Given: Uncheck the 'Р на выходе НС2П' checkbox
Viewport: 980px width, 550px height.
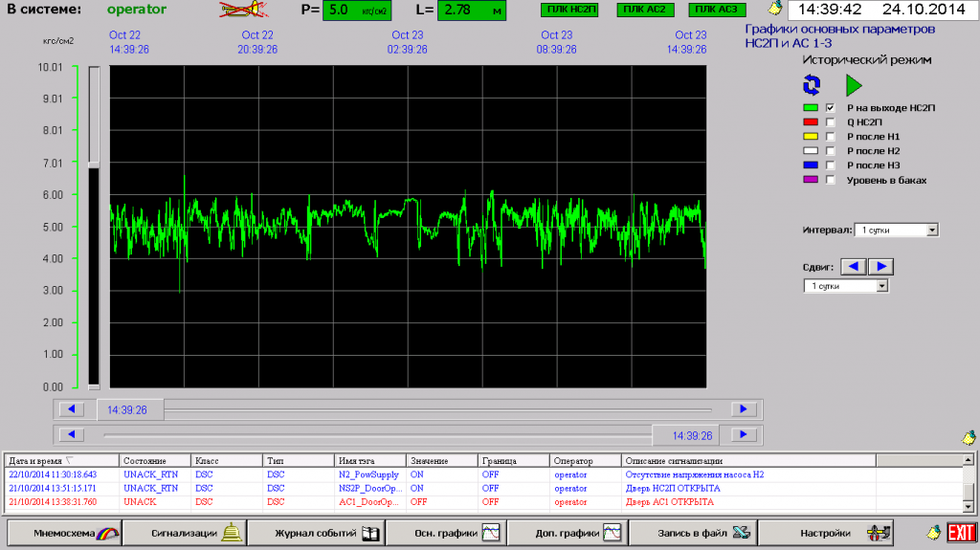Looking at the screenshot, I should click(831, 108).
